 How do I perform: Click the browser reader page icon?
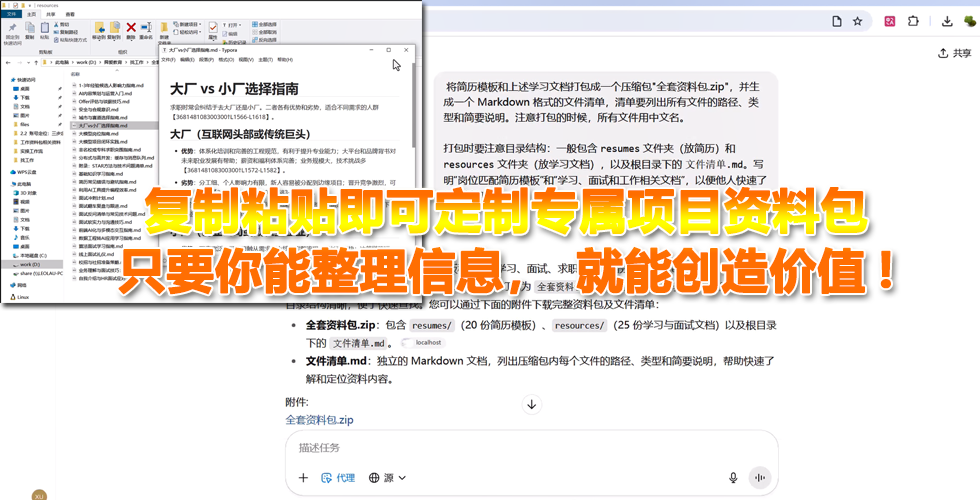click(837, 21)
